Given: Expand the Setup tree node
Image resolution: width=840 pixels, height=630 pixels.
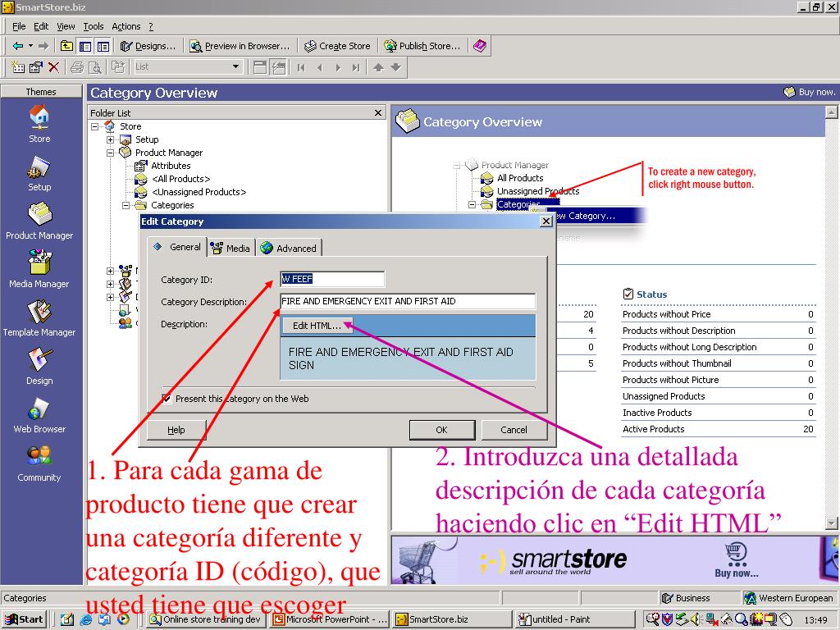Looking at the screenshot, I should tap(111, 139).
